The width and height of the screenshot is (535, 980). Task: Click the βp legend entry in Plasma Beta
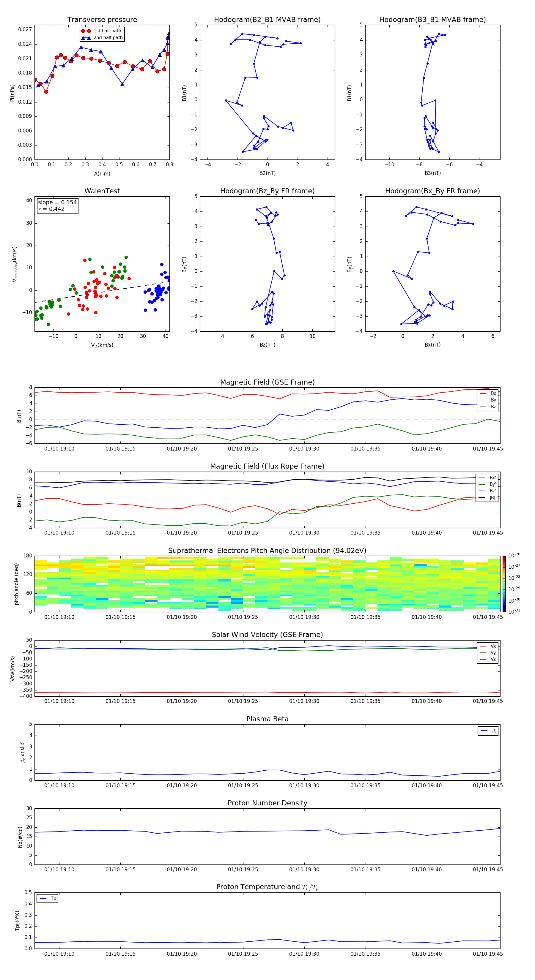(488, 731)
